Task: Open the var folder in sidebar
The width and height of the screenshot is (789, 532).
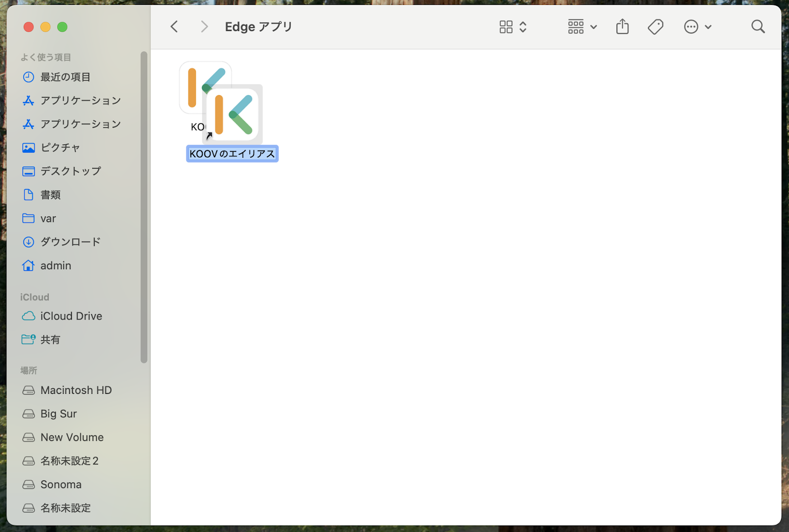Action: (x=39, y=218)
